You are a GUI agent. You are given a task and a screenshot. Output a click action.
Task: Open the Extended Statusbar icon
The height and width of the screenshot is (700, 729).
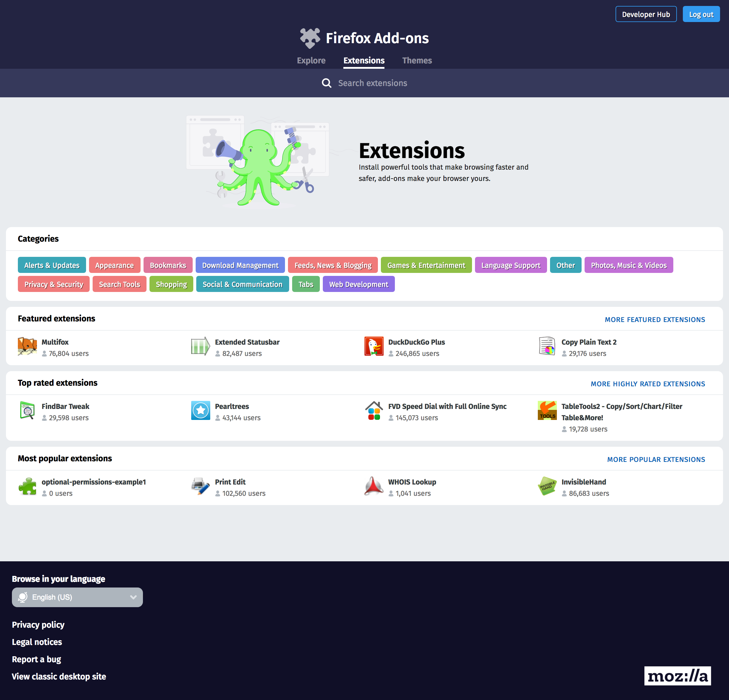tap(201, 346)
